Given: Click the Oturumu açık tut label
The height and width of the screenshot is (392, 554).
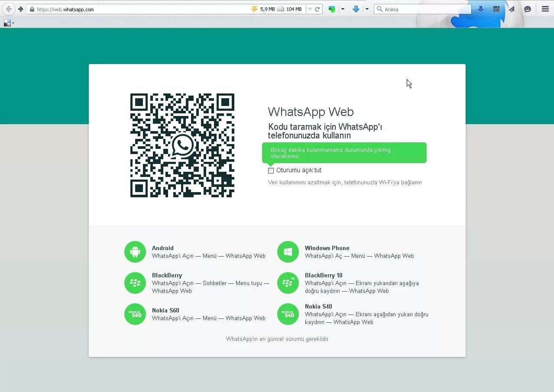Looking at the screenshot, I should 299,170.
